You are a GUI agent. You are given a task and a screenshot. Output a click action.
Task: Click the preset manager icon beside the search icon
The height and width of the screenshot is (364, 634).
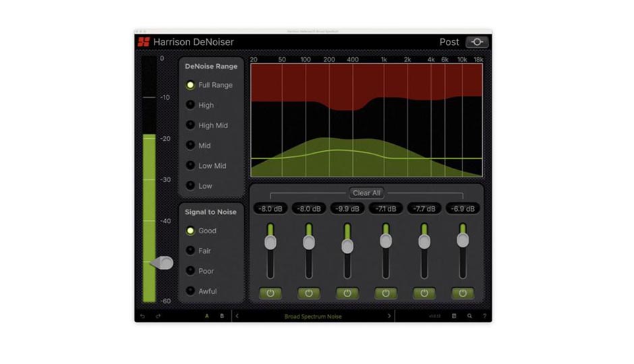click(x=454, y=316)
